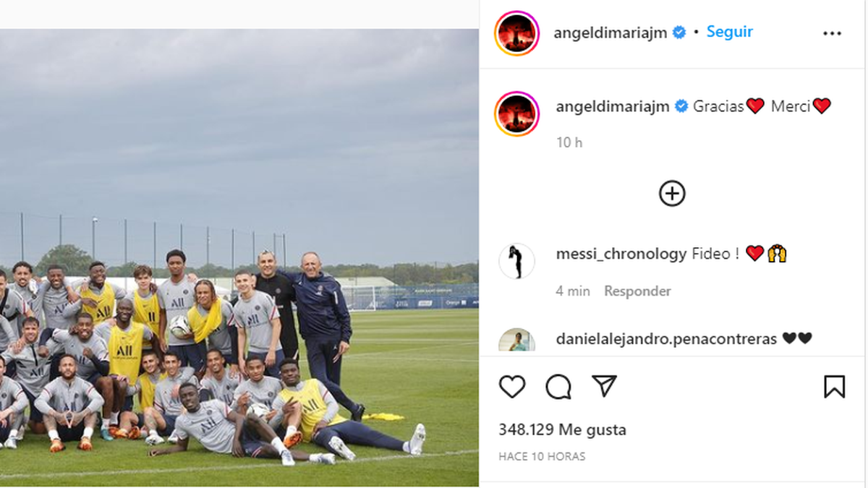Image resolution: width=868 pixels, height=488 pixels.
Task: Open messi_chronology profile avatar
Action: coord(516,261)
